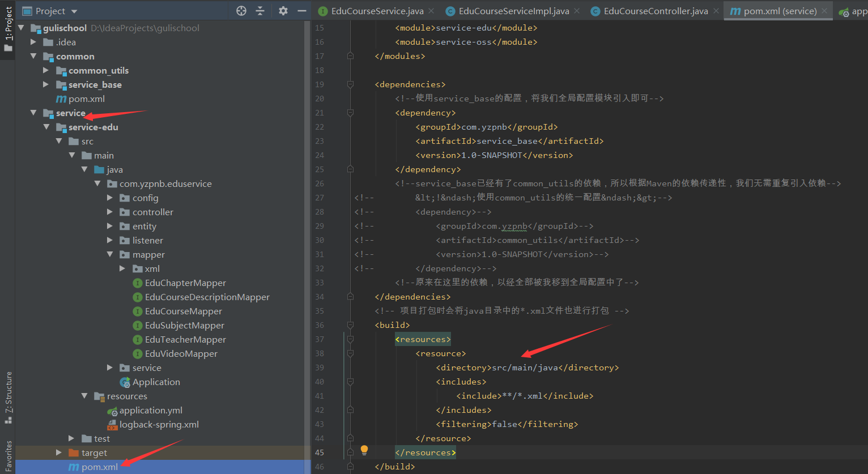Image resolution: width=868 pixels, height=474 pixels.
Task: Open application.yml Spring config icon
Action: pyautogui.click(x=113, y=411)
